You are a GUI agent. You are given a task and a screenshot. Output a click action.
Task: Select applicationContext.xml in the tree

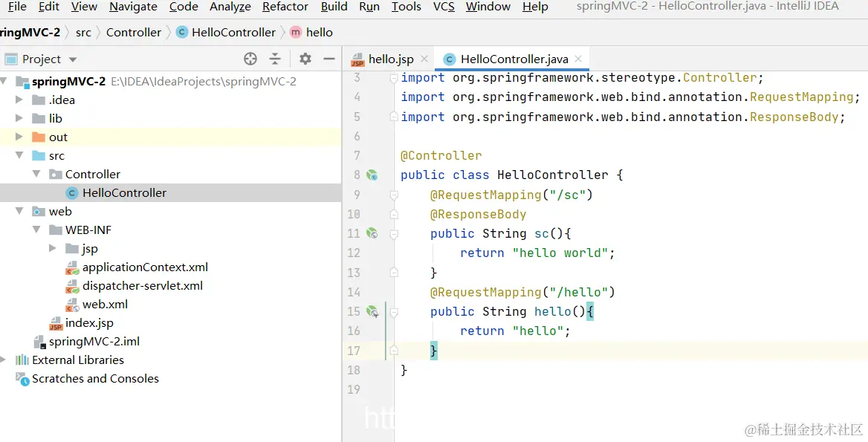145,267
